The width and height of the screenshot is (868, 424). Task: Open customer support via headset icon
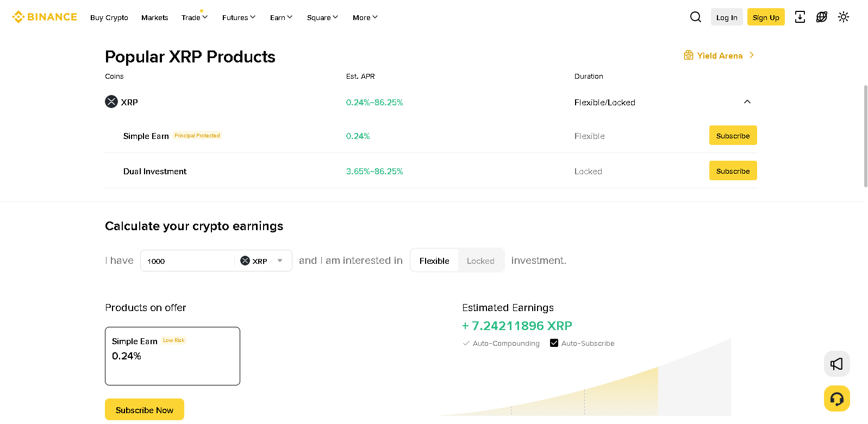837,398
